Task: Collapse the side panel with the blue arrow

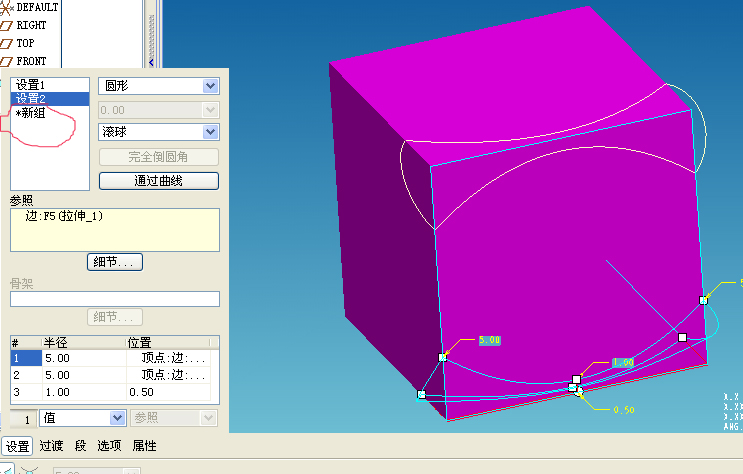Action: coord(151,62)
